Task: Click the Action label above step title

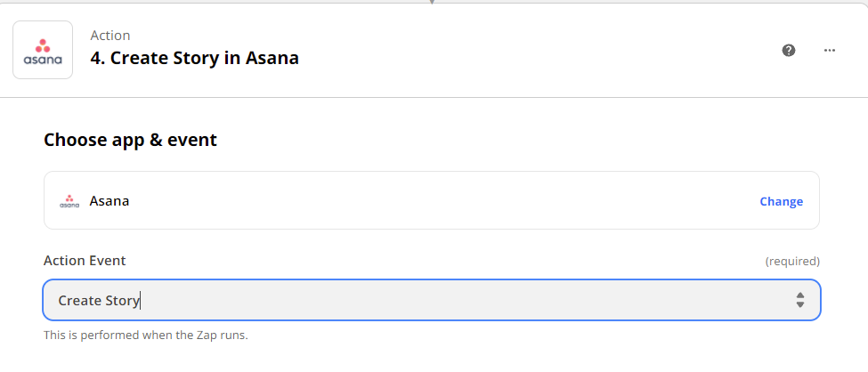Action: click(110, 36)
